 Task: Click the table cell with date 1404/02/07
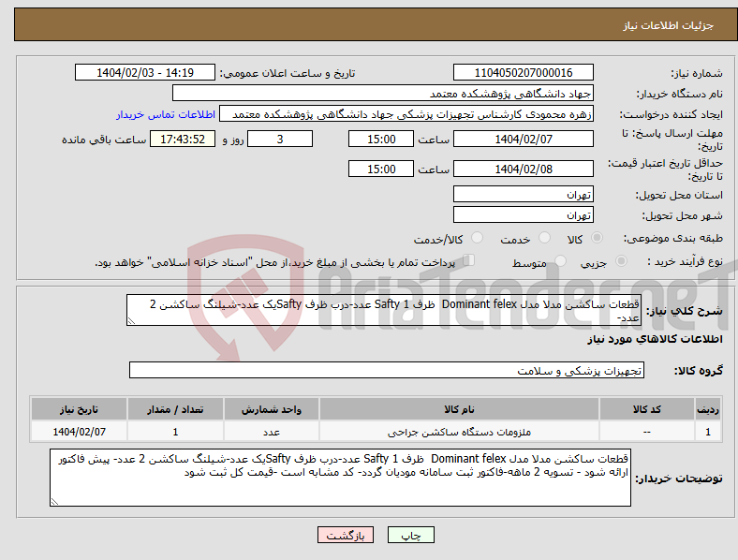[x=79, y=432]
